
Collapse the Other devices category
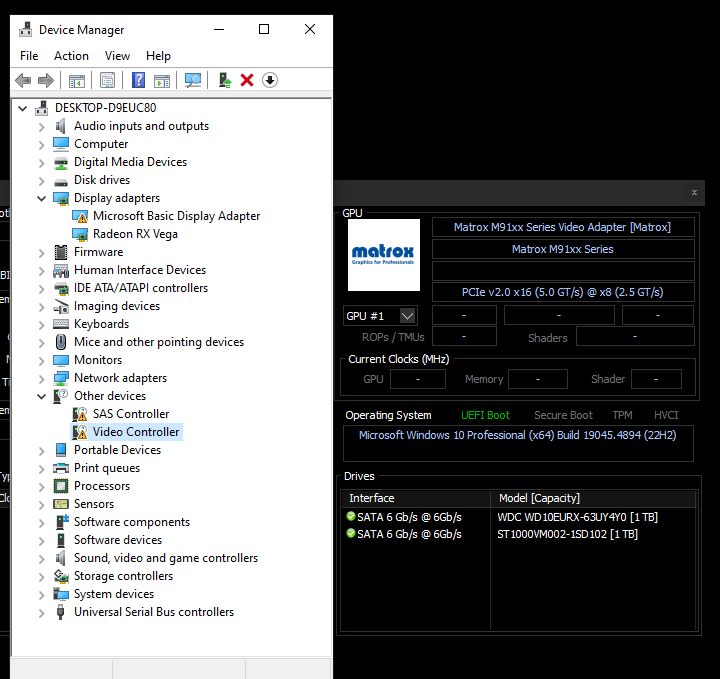(x=41, y=396)
